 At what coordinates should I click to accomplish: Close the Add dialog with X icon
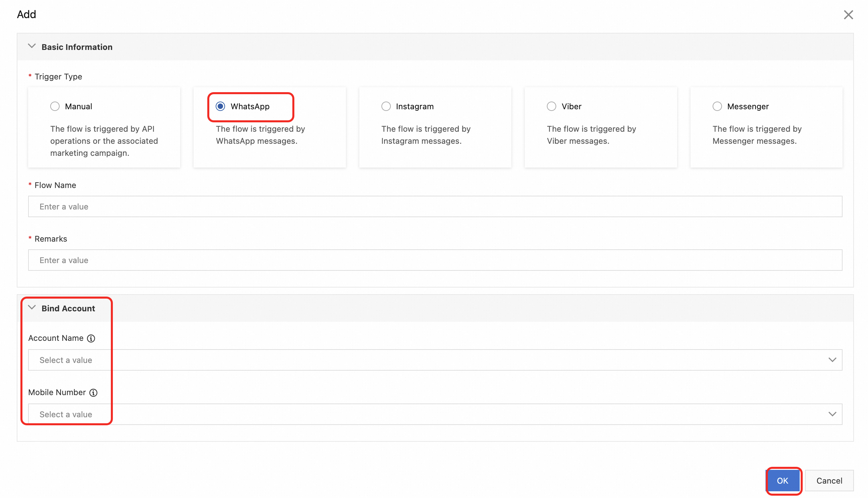tap(848, 15)
